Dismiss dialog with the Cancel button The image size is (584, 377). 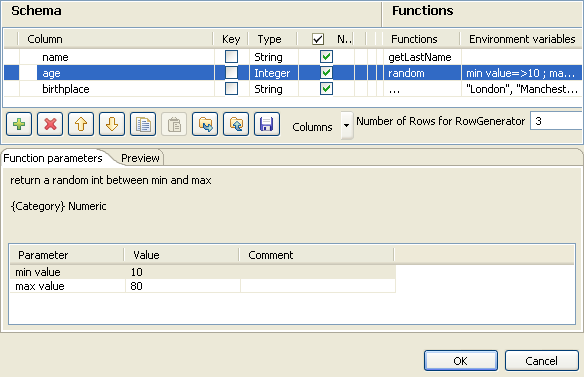542,361
